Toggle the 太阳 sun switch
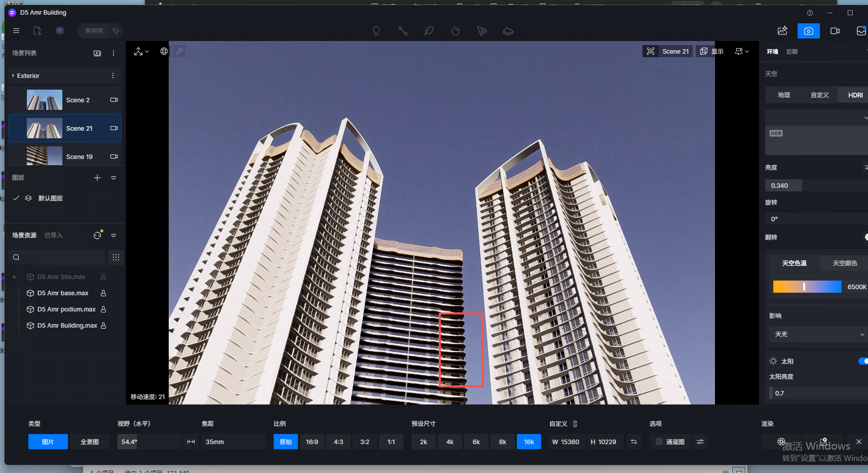 point(862,361)
